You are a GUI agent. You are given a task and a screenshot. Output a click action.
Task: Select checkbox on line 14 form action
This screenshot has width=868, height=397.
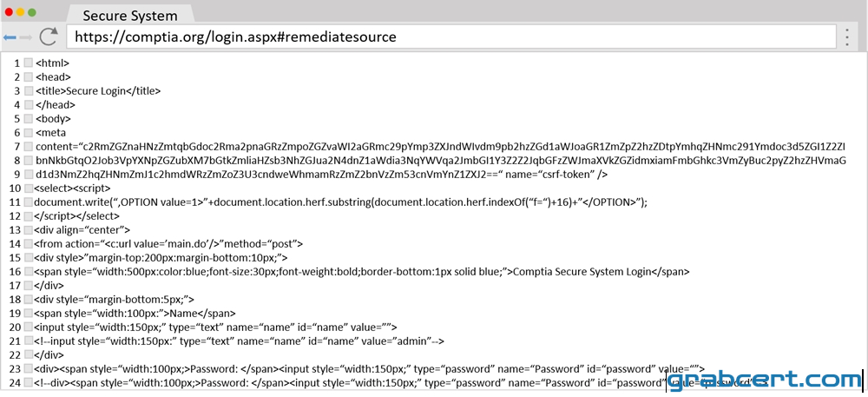[29, 243]
